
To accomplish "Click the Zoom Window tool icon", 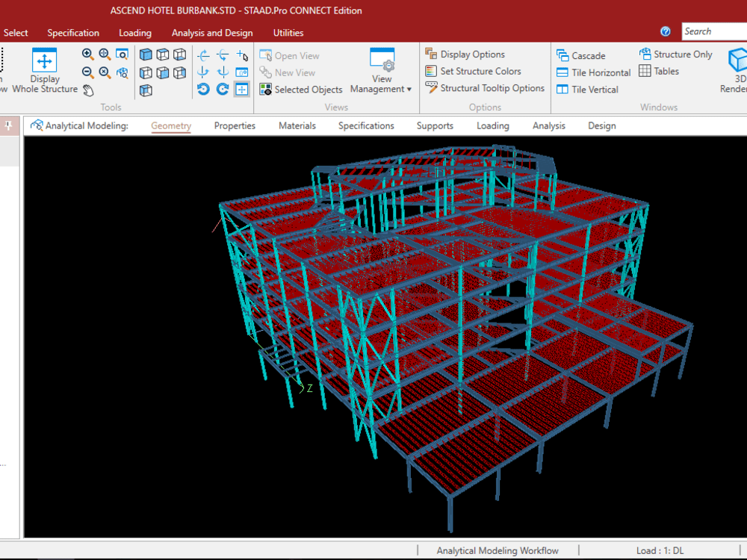I will (122, 55).
